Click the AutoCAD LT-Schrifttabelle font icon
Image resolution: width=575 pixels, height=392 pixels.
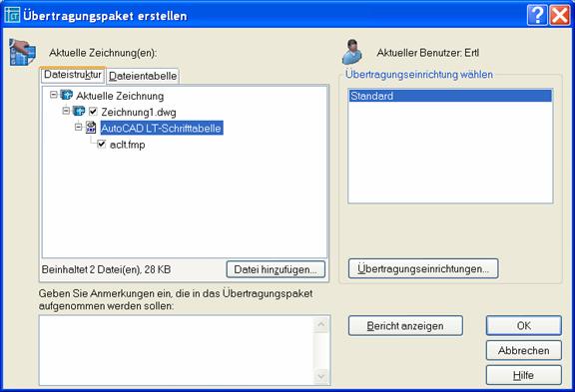click(91, 128)
